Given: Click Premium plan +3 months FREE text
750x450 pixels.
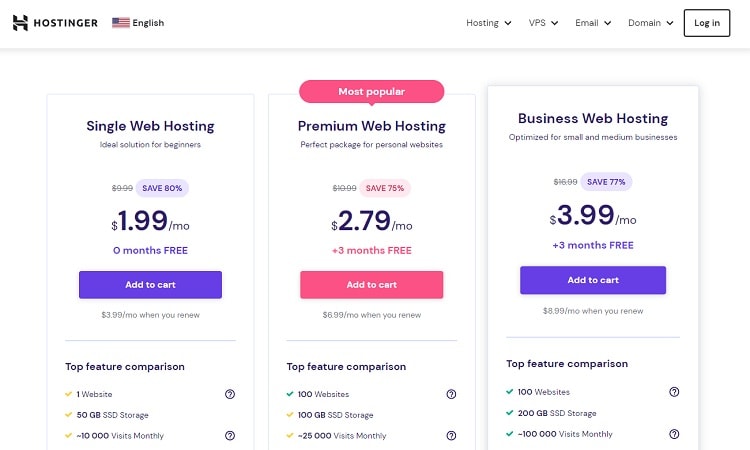Looking at the screenshot, I should pyautogui.click(x=372, y=250).
